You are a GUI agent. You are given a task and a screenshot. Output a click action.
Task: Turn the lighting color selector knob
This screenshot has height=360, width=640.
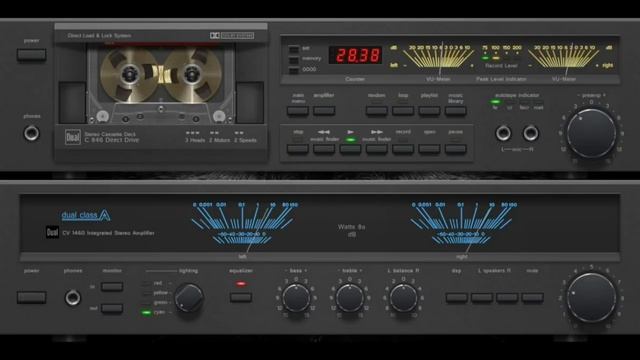pos(189,298)
